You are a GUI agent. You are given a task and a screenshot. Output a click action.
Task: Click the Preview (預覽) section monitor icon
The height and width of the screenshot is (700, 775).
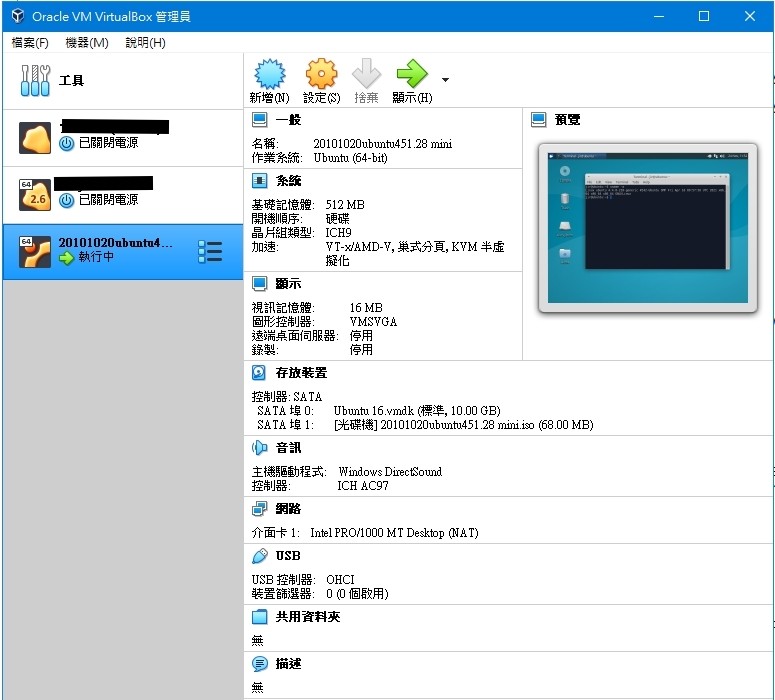tap(539, 120)
